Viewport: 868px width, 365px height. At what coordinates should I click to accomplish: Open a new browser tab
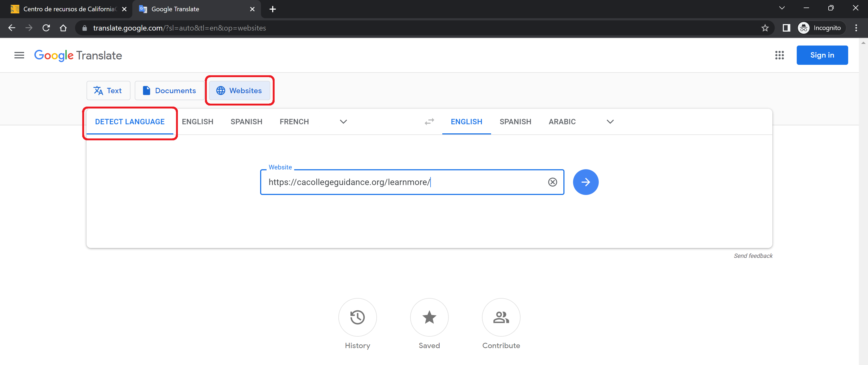click(x=273, y=9)
